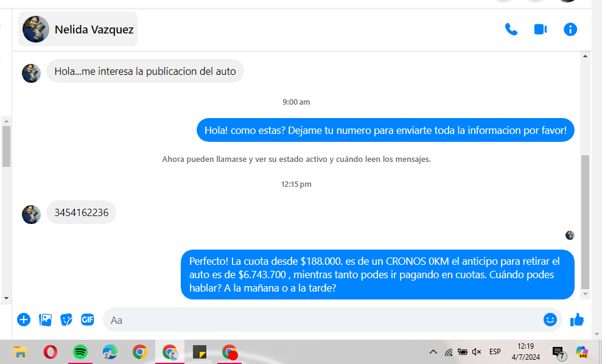Open the Windows notification center
The image size is (602, 364).
tap(558, 352)
